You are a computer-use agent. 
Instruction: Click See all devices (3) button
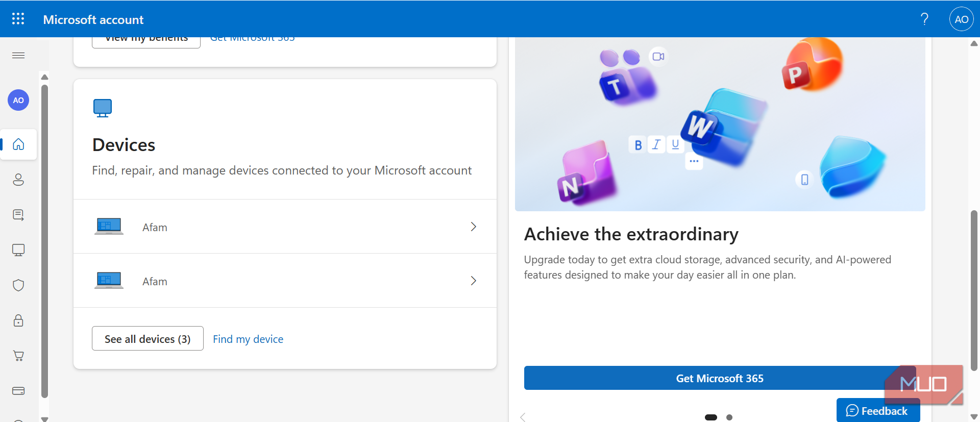148,338
